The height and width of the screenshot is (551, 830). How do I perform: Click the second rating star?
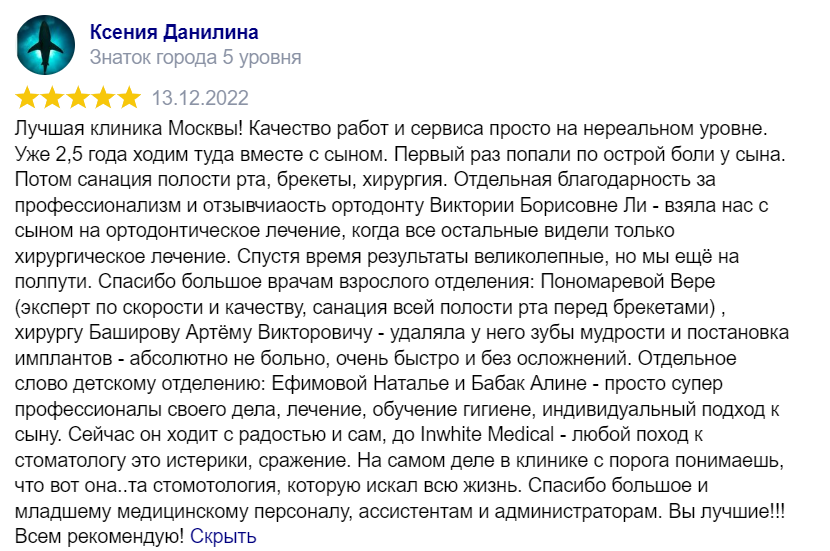coord(54,98)
